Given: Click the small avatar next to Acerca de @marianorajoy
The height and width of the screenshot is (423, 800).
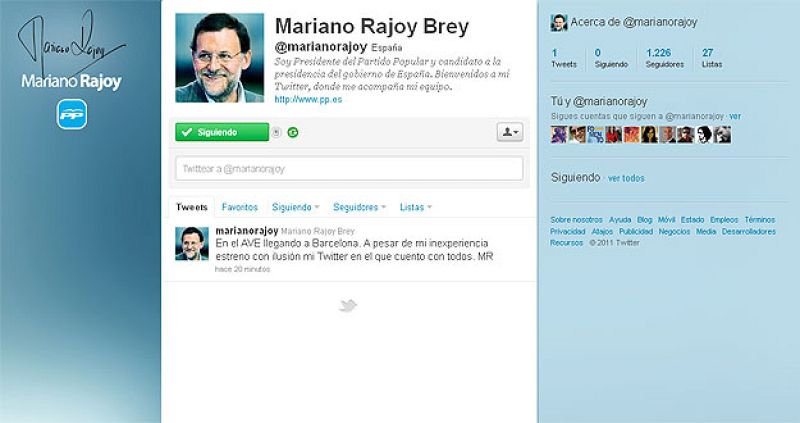Looking at the screenshot, I should [559, 22].
